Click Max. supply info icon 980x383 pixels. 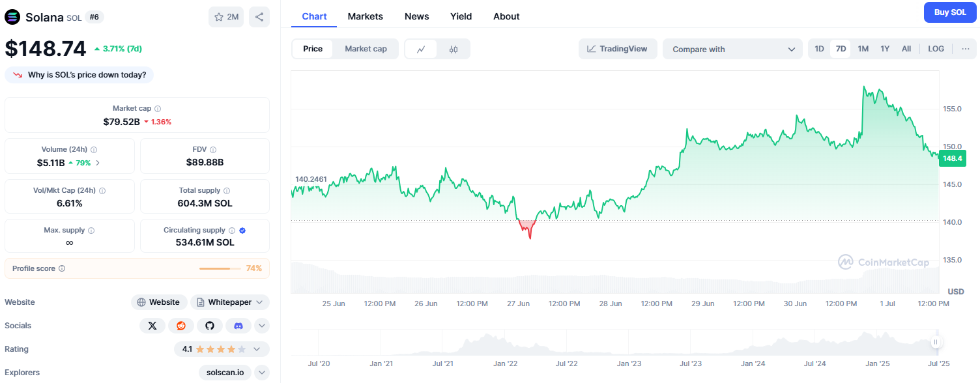click(91, 231)
